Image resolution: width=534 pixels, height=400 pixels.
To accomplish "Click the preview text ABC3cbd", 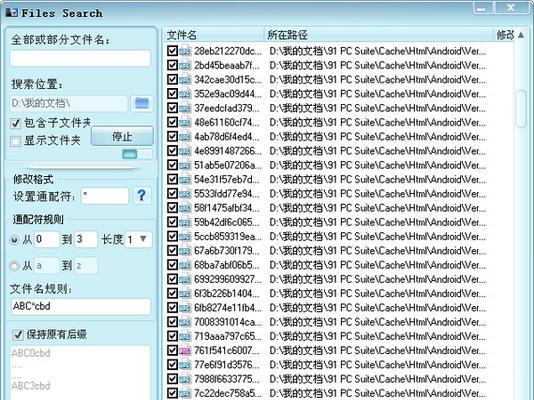I will (31, 386).
